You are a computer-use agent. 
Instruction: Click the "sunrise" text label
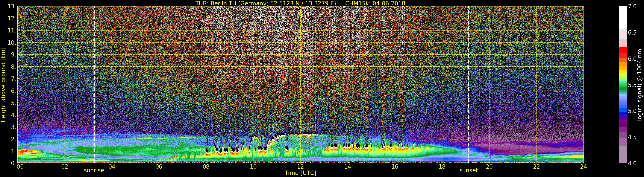coord(94,171)
